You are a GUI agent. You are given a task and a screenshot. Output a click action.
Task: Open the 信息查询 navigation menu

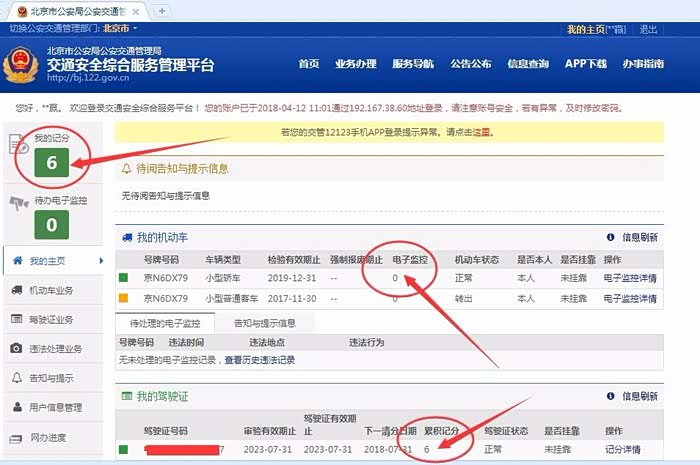click(x=527, y=64)
